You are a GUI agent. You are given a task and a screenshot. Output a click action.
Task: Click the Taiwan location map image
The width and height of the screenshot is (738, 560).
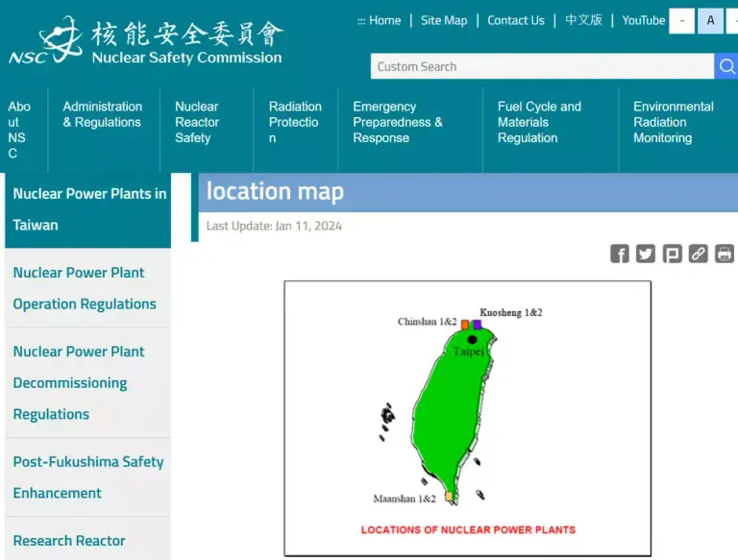468,419
